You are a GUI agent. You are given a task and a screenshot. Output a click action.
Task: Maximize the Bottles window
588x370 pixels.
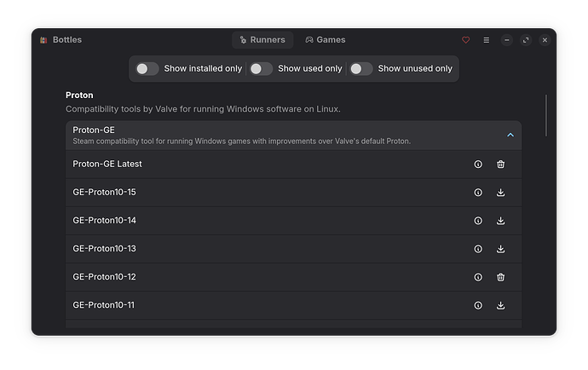coord(526,40)
